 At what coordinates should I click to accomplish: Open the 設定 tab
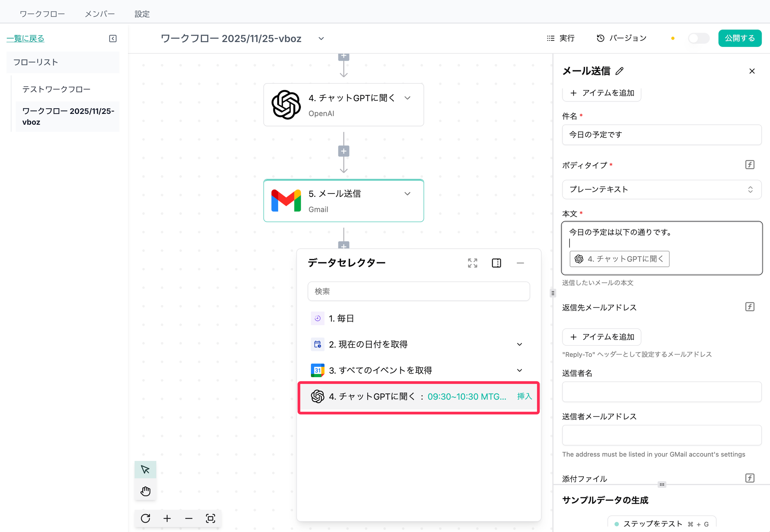pos(142,14)
